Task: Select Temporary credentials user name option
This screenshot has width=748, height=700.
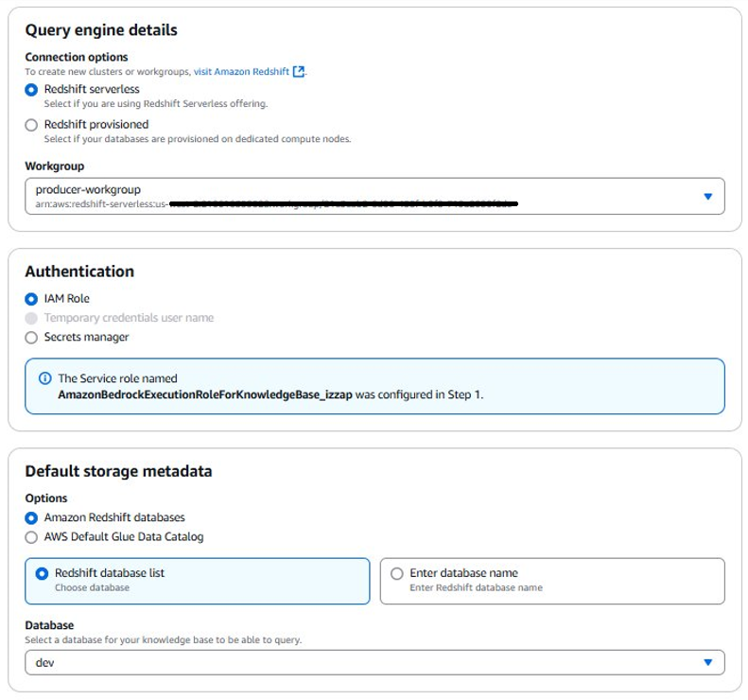Action: 31,318
